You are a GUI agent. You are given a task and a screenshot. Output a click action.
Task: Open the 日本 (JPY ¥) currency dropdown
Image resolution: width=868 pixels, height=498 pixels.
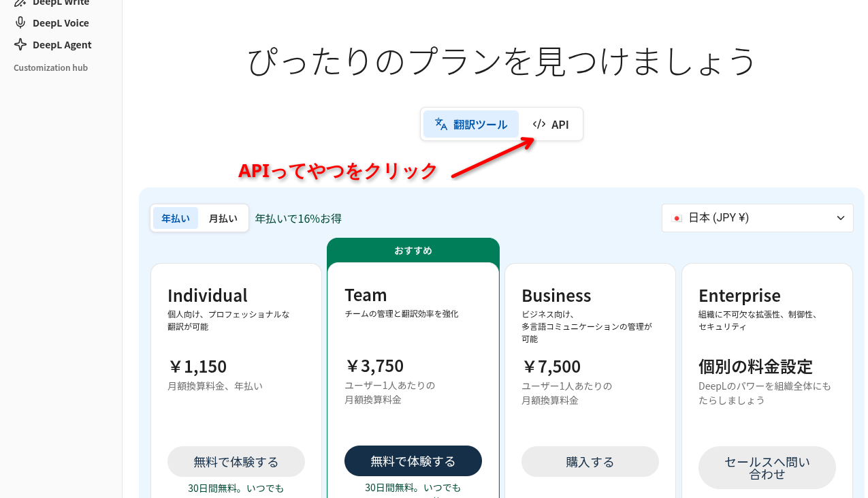pos(756,218)
